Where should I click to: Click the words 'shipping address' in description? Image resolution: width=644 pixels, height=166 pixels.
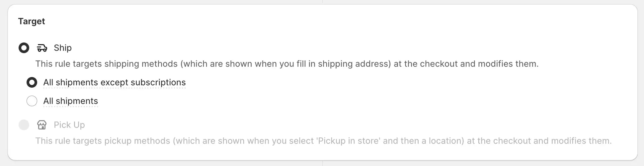point(354,64)
